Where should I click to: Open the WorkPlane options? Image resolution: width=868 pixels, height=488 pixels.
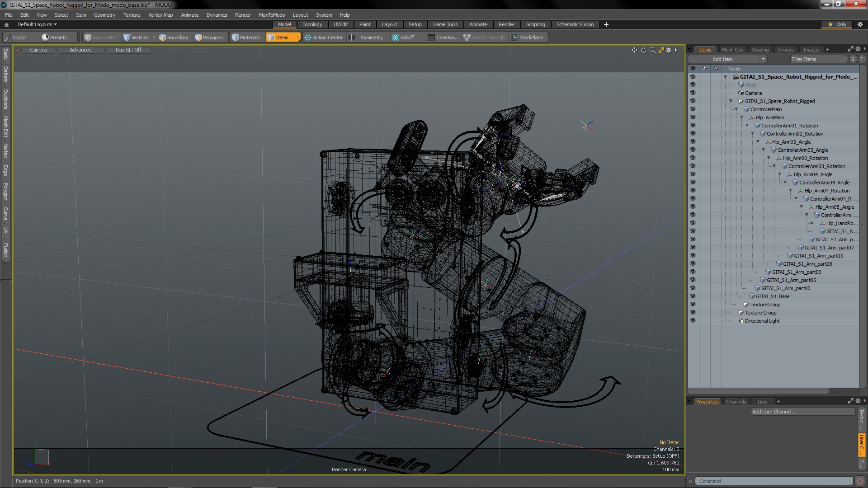(527, 38)
